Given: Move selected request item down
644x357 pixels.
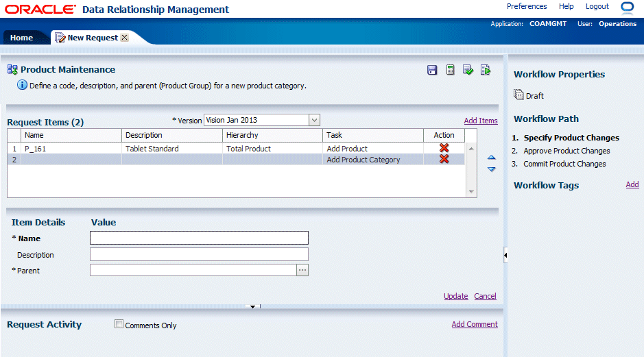Looking at the screenshot, I should click(491, 169).
